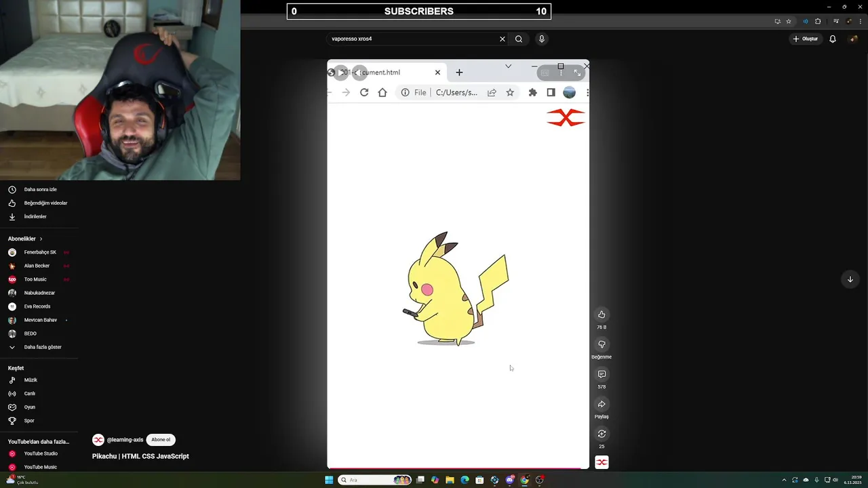Click the learning-axis channel avatar

(x=98, y=440)
